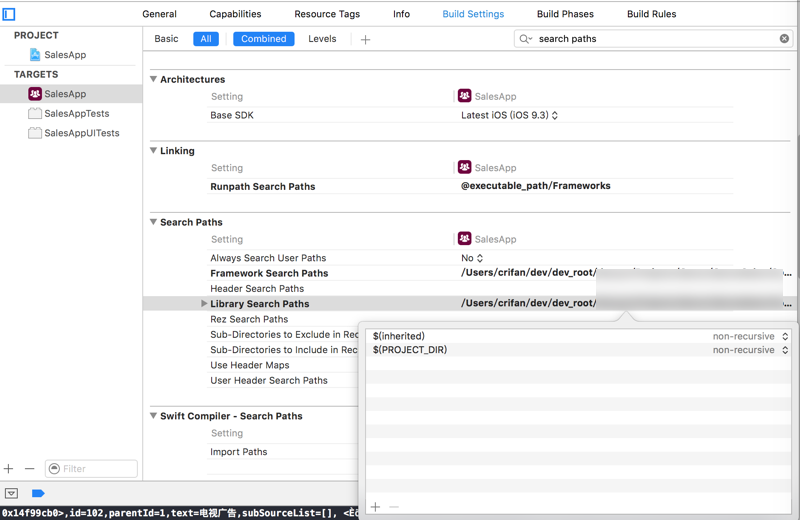Select the SalesApp project file icon

click(35, 55)
